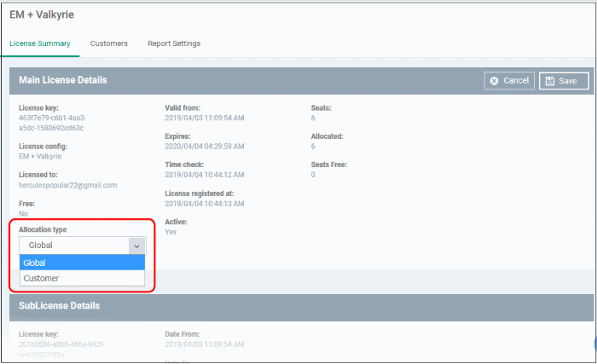Click the Free value No
Image resolution: width=597 pixels, height=364 pixels.
pyautogui.click(x=23, y=214)
